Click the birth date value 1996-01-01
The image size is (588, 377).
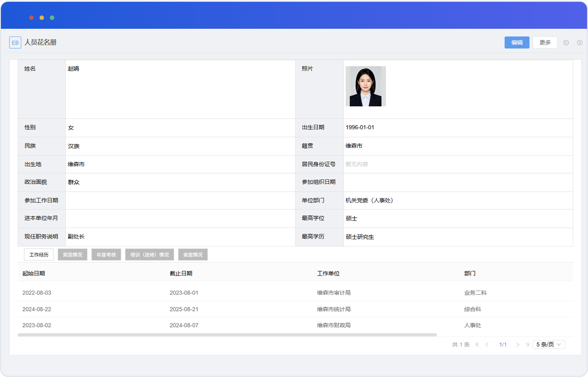pos(360,127)
